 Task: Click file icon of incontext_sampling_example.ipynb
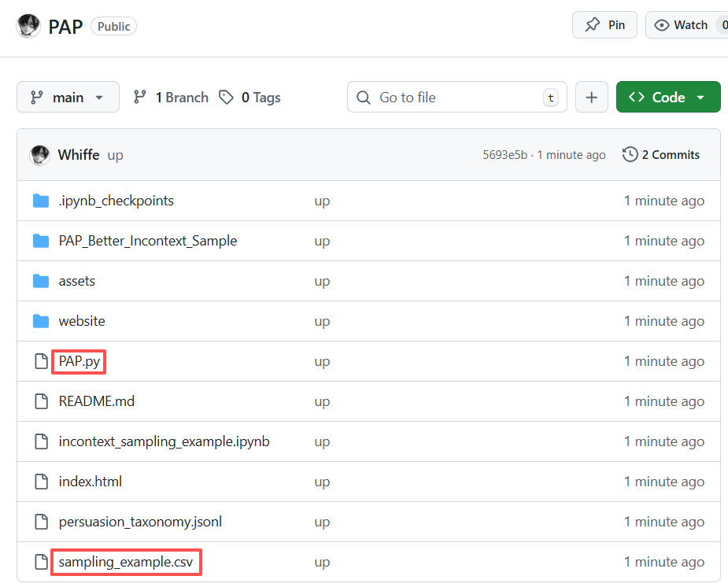42,441
